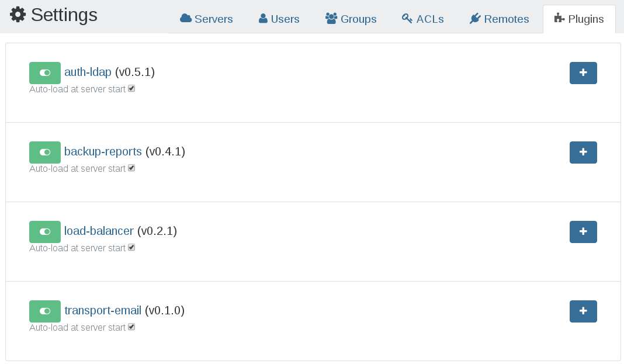624x364 pixels.
Task: Expand load-balancer with its plus button
Action: (x=583, y=232)
